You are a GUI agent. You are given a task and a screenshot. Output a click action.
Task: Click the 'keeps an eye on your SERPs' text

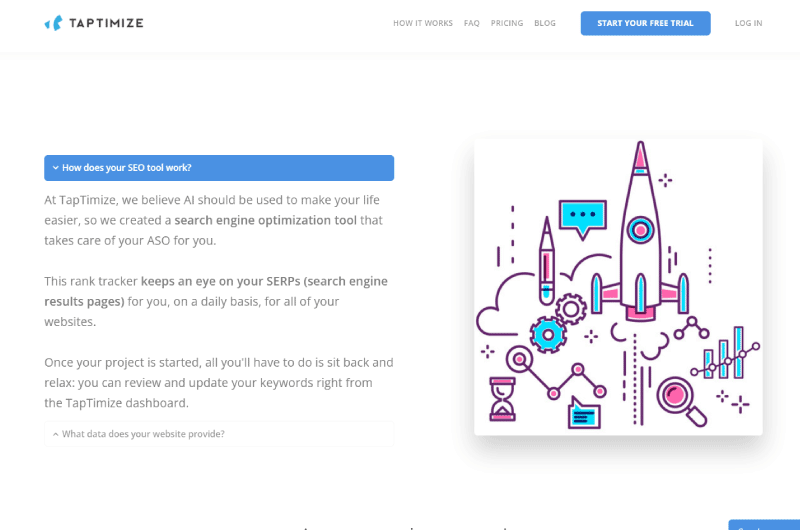pos(220,282)
